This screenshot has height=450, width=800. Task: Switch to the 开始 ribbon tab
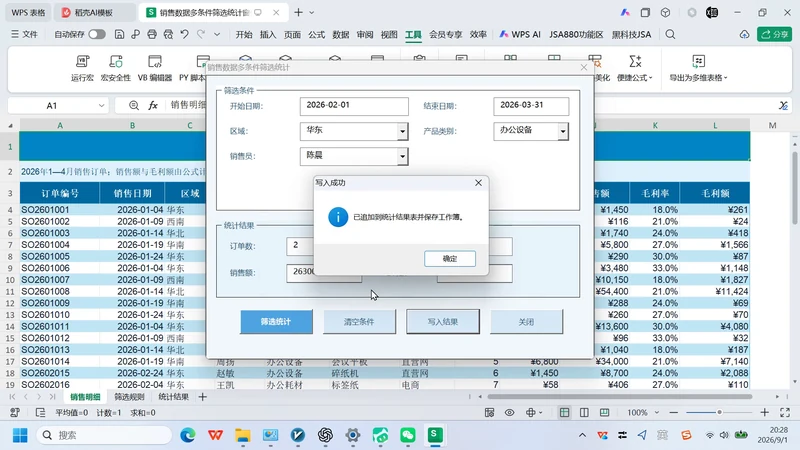(x=244, y=34)
